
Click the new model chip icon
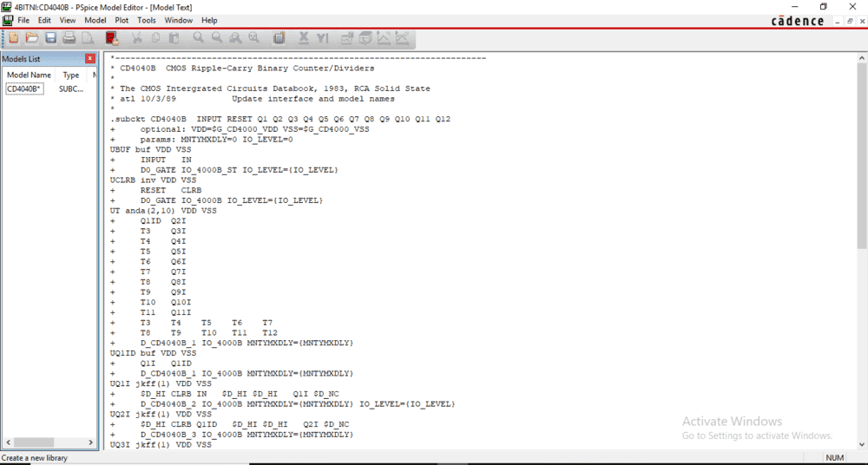click(279, 37)
